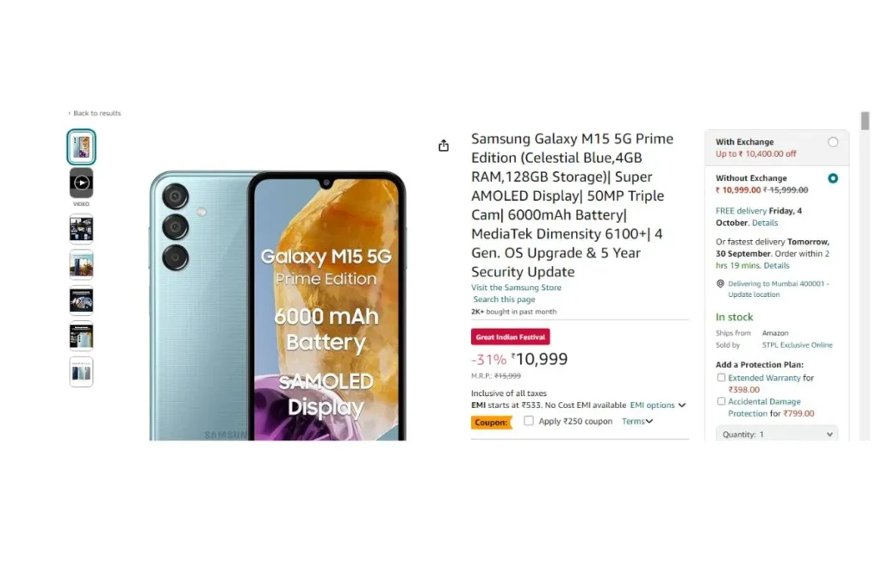Play the product video thumbnail
The image size is (882, 588).
click(82, 183)
